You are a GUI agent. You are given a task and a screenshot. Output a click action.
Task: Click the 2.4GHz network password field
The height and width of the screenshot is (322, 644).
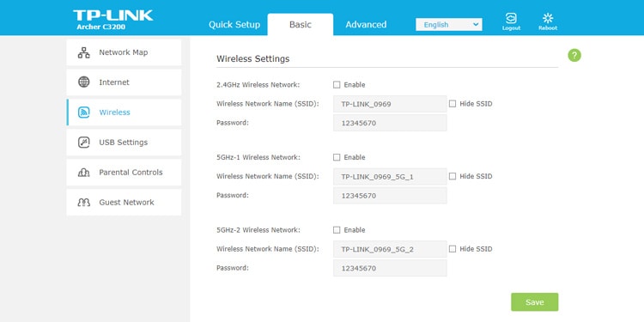(x=390, y=123)
